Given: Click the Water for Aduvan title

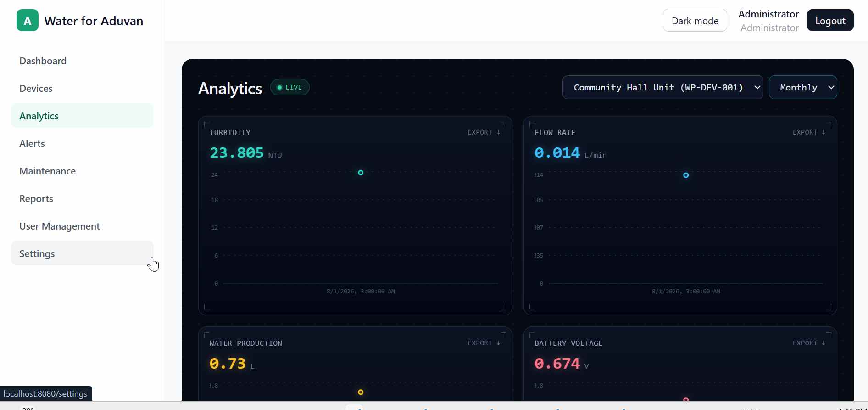Looking at the screenshot, I should pos(94,21).
